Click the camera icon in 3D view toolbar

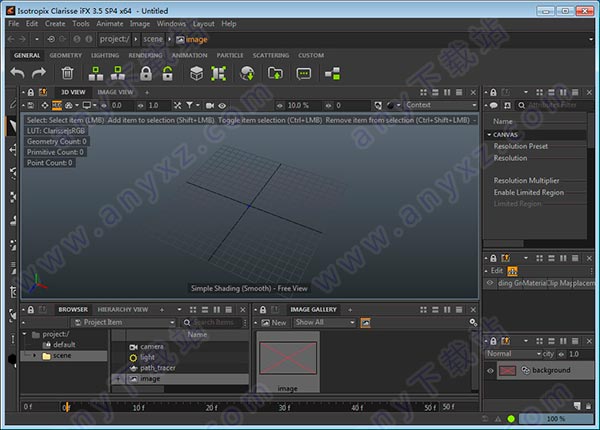tap(210, 105)
